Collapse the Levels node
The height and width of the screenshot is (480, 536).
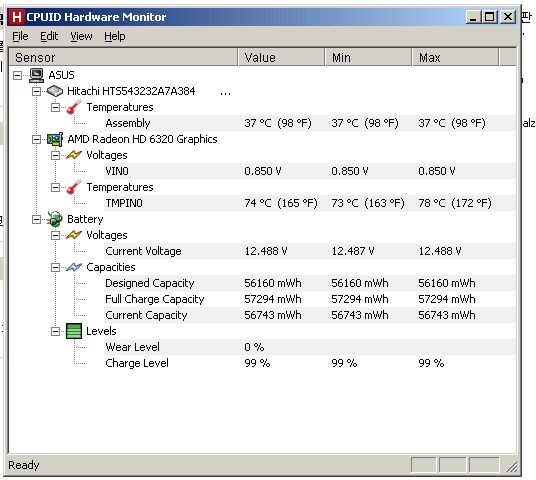[x=55, y=331]
